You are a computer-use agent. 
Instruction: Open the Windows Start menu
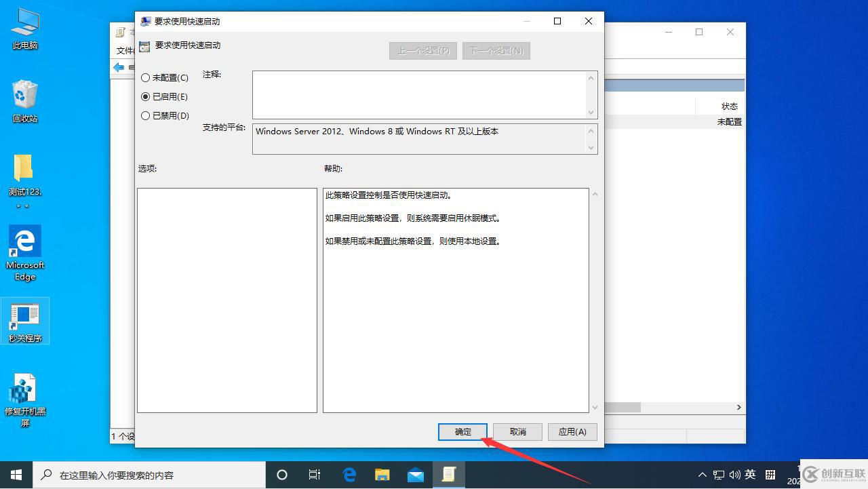15,475
